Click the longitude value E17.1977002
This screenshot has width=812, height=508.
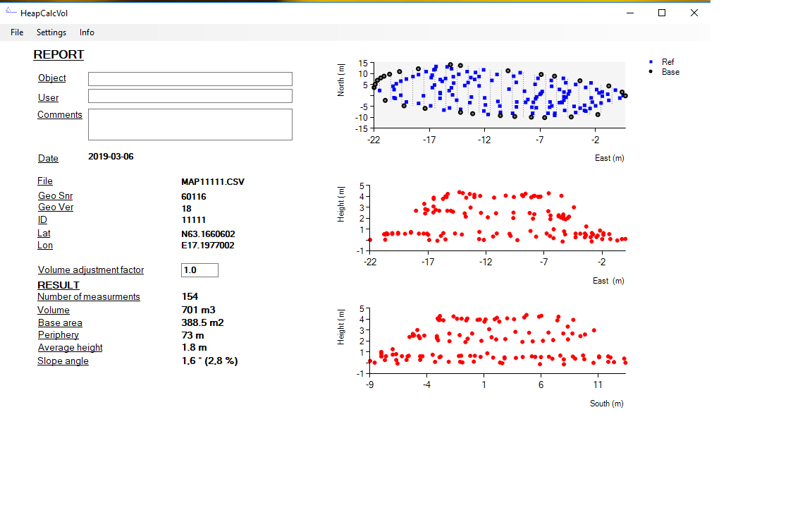(x=208, y=246)
